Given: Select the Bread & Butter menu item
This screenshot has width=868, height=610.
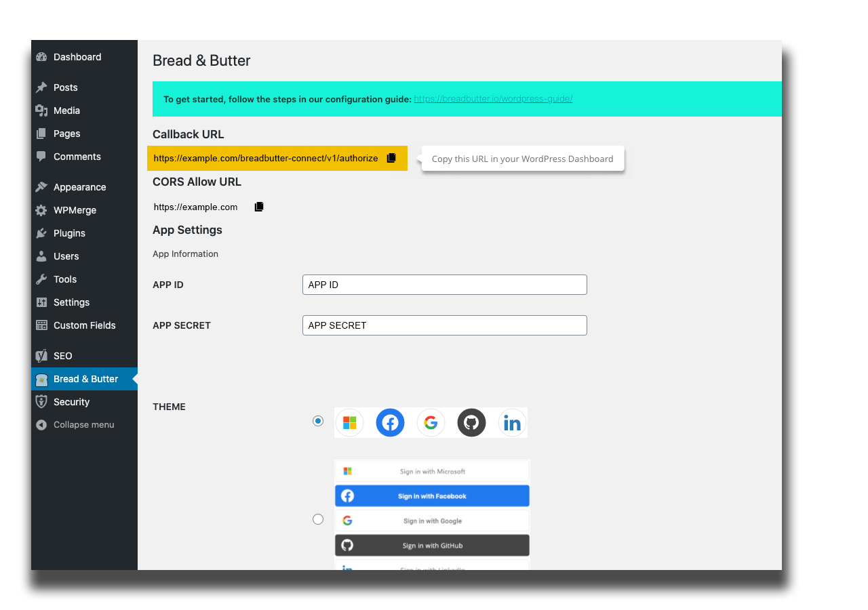Looking at the screenshot, I should [x=84, y=379].
